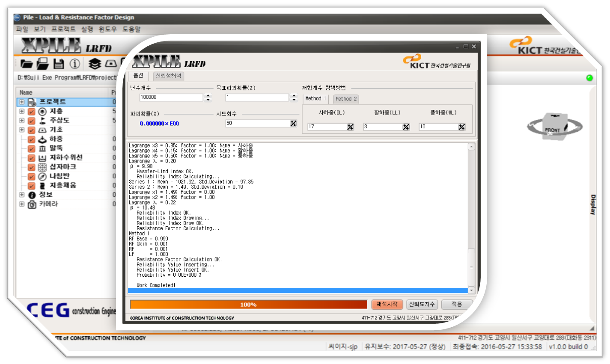
Task: Click the 십자마크 grid icon
Action: tap(42, 167)
